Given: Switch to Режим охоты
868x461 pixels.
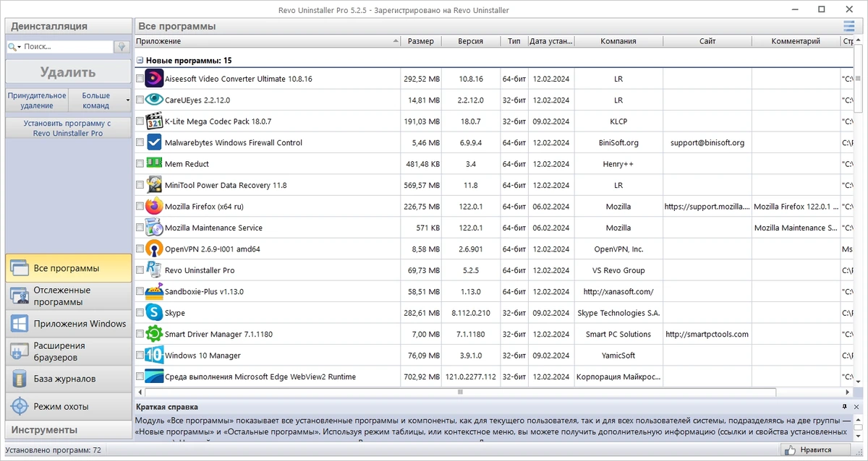Looking at the screenshot, I should coord(69,406).
